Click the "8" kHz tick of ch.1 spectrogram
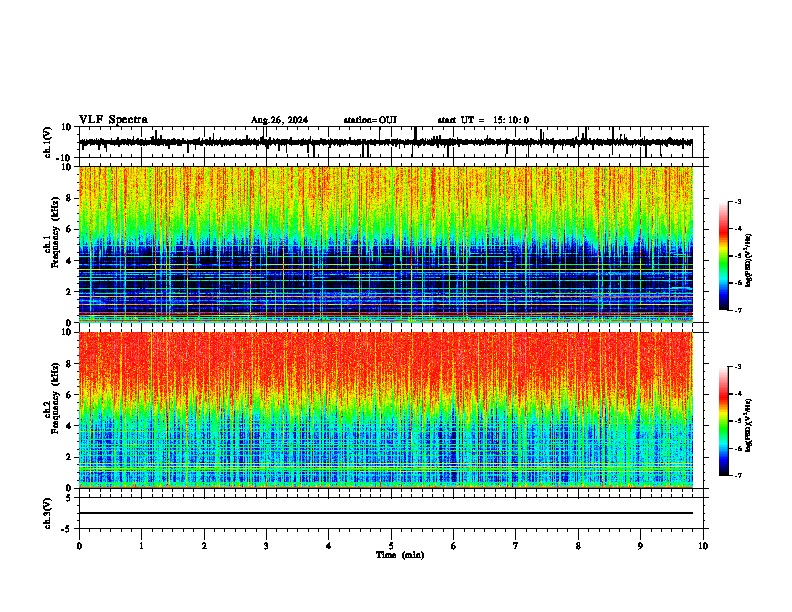The image size is (792, 612). pyautogui.click(x=69, y=198)
